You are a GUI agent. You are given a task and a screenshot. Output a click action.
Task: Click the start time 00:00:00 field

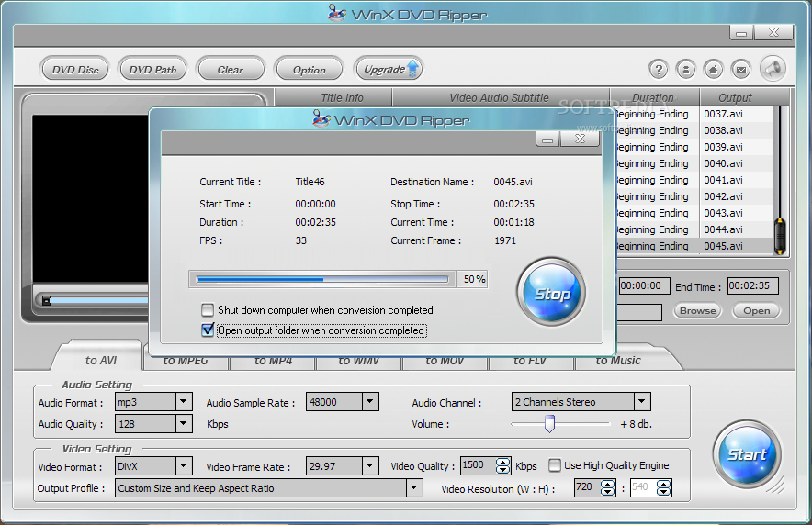(x=644, y=286)
